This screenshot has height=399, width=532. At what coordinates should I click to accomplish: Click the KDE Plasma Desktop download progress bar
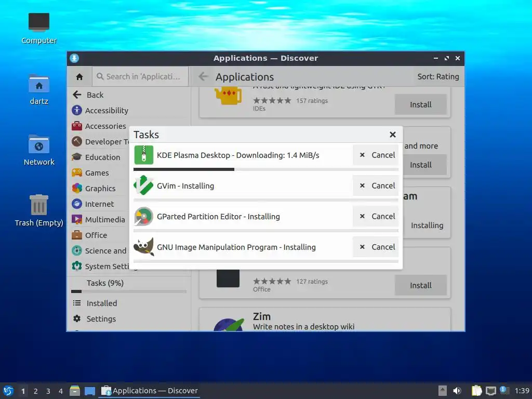point(265,169)
